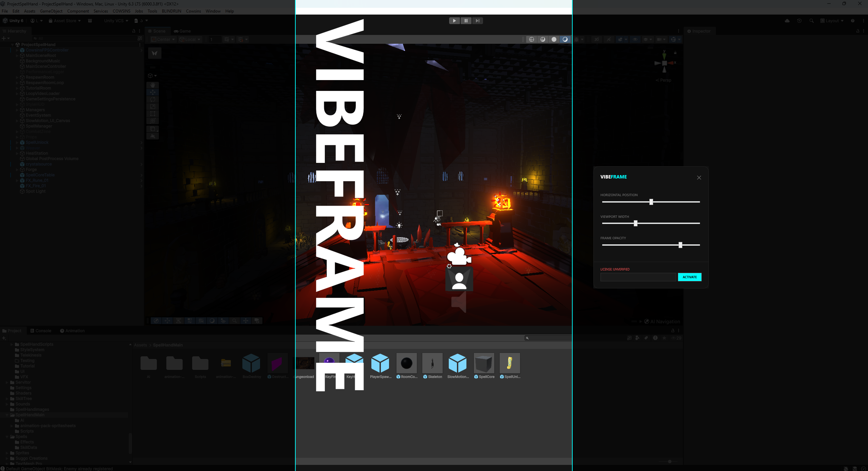Select the Scale tool in scene toolbar

pos(153,107)
